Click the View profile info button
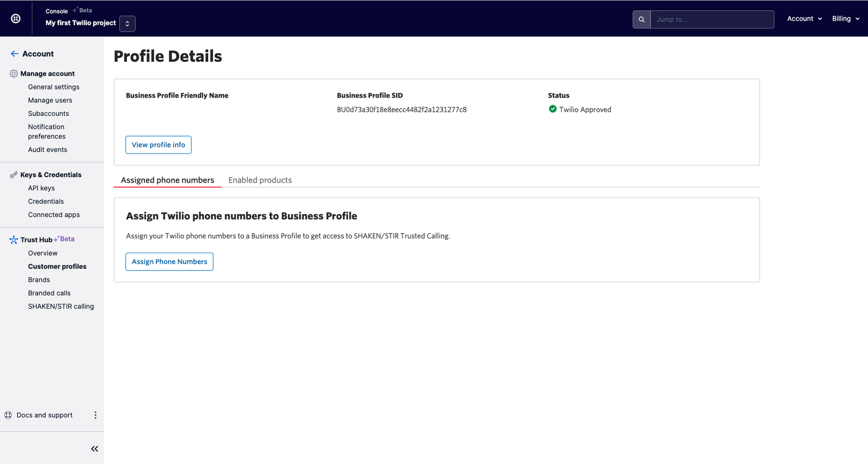The width and height of the screenshot is (868, 464). coord(158,145)
